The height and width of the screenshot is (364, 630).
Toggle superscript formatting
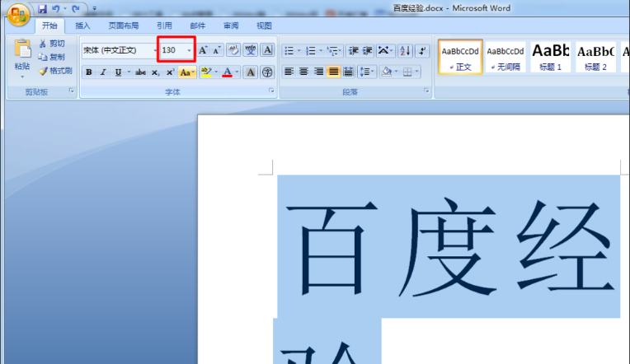(x=171, y=72)
